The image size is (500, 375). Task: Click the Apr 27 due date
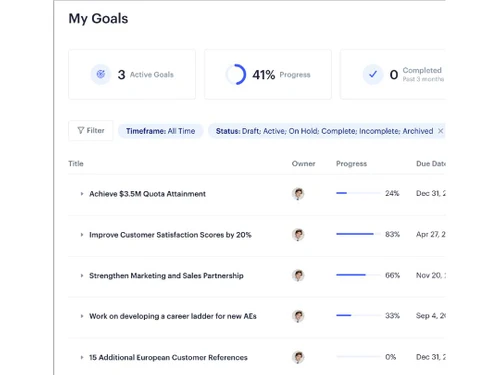[431, 234]
